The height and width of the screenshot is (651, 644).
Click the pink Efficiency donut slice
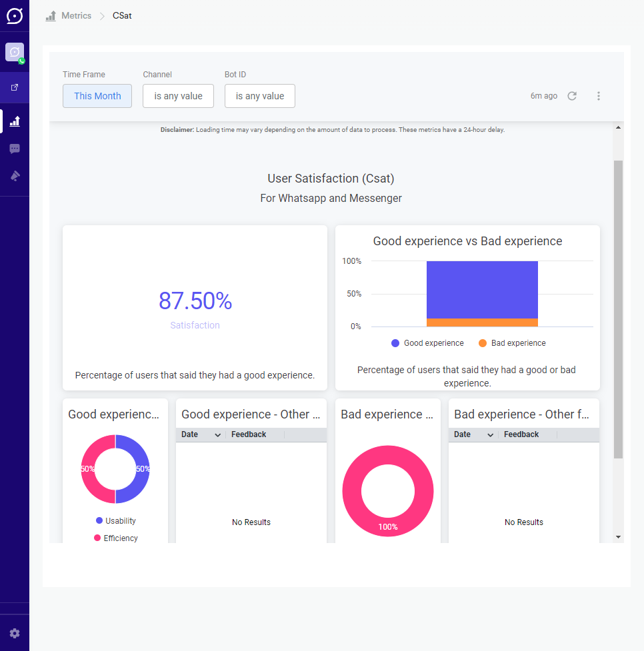(88, 469)
